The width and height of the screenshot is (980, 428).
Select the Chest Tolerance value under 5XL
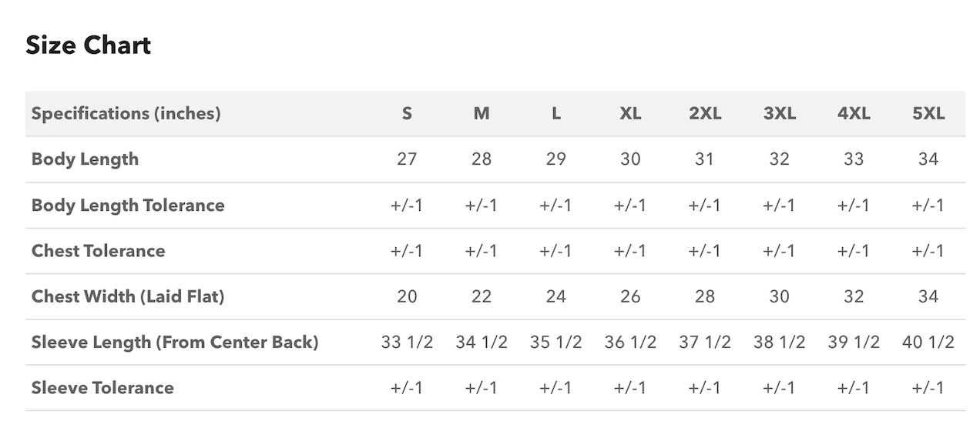(928, 251)
